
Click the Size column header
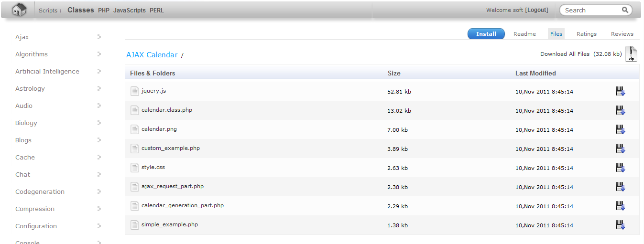[394, 73]
